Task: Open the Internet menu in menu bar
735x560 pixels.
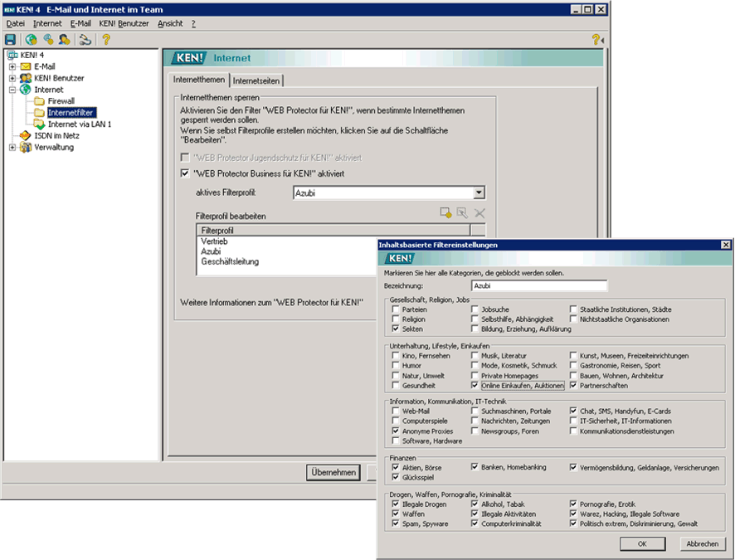Action: click(x=47, y=23)
